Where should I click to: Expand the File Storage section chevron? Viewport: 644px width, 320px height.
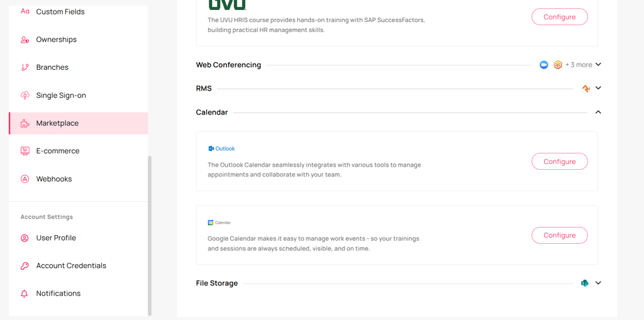point(598,283)
